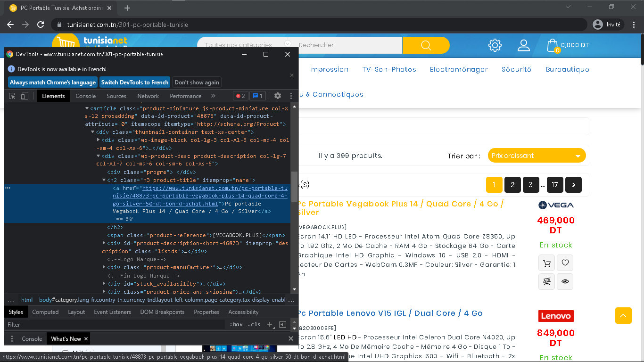Open the DevTools drawer kebab menu
Screen dimensions: 644x362
11,339
